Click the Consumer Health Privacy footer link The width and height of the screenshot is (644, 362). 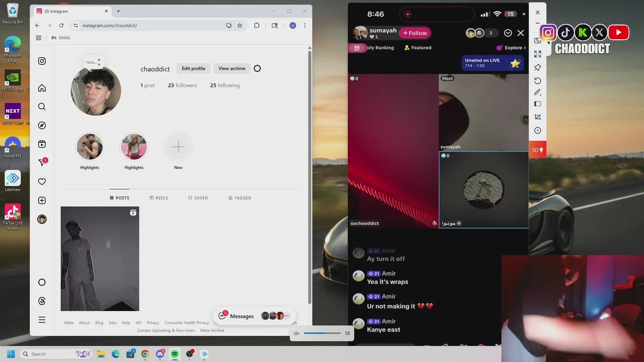pyautogui.click(x=187, y=323)
